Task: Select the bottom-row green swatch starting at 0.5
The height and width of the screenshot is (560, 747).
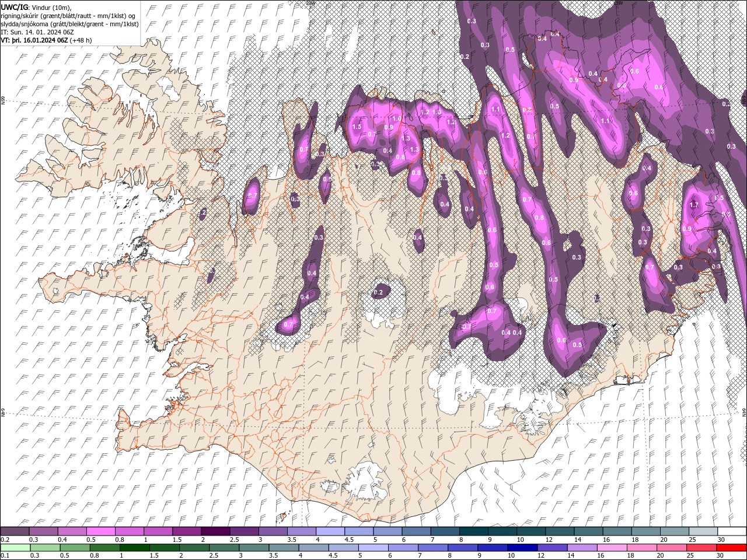Action: (75, 547)
